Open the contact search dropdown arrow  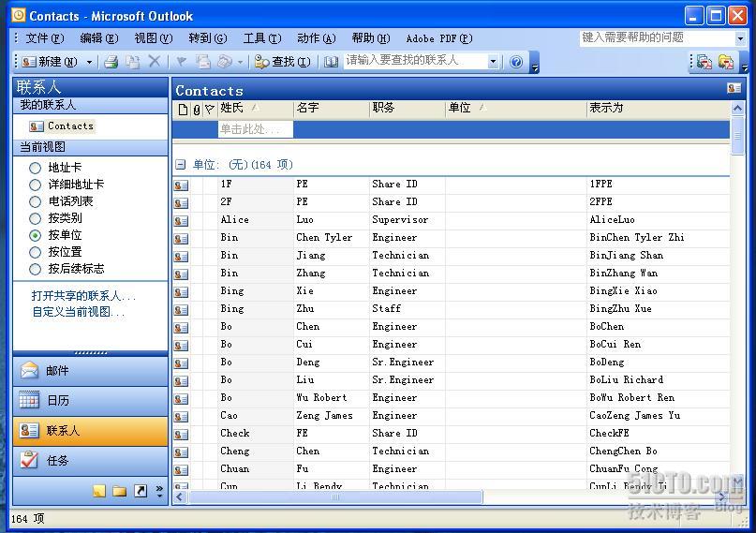[493, 61]
